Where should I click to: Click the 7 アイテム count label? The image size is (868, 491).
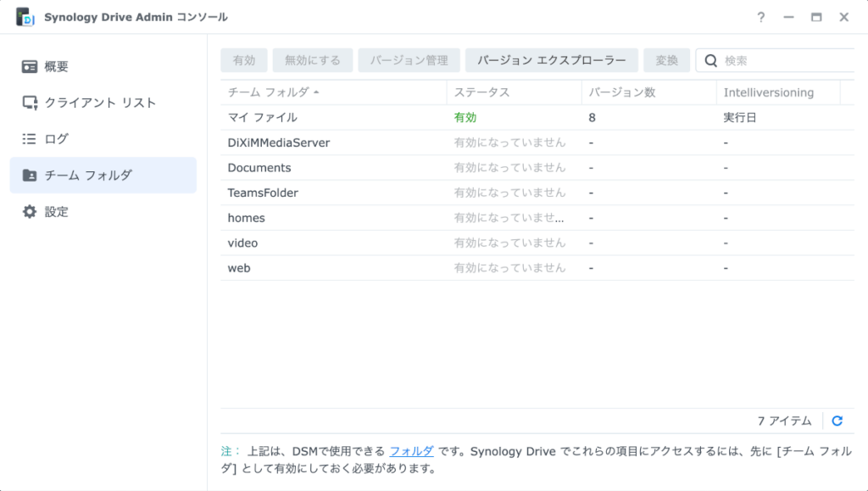coord(784,421)
